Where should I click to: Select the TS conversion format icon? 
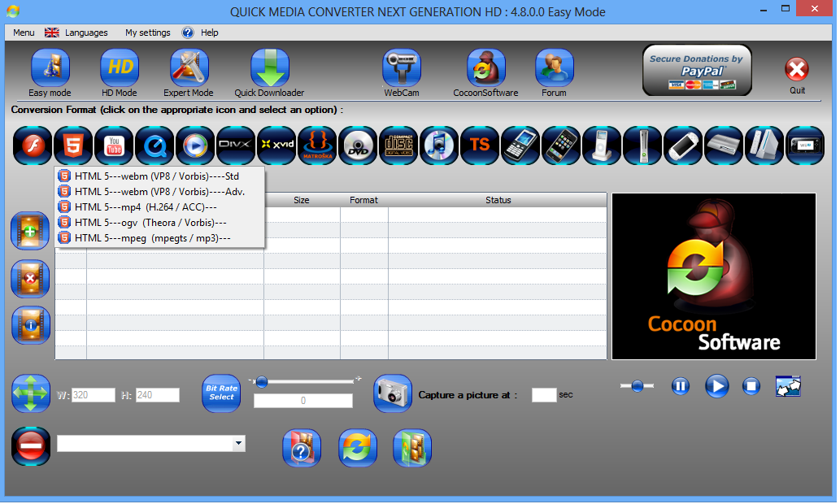[x=480, y=146]
